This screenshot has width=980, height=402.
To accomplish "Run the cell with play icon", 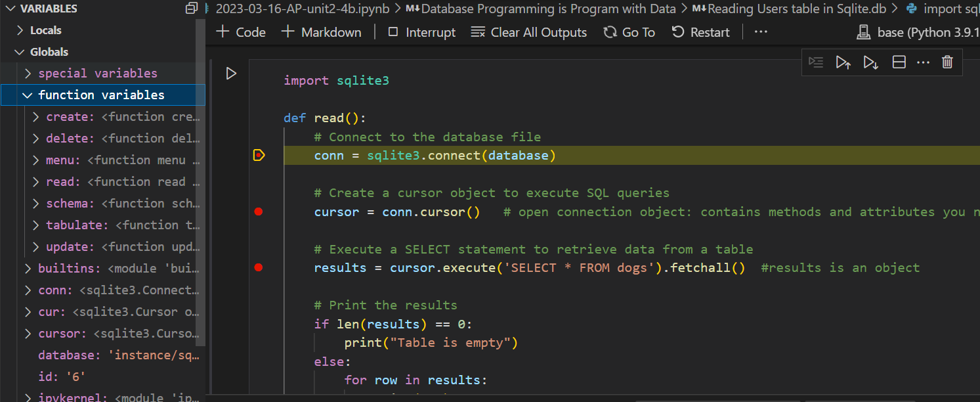I will pos(231,74).
